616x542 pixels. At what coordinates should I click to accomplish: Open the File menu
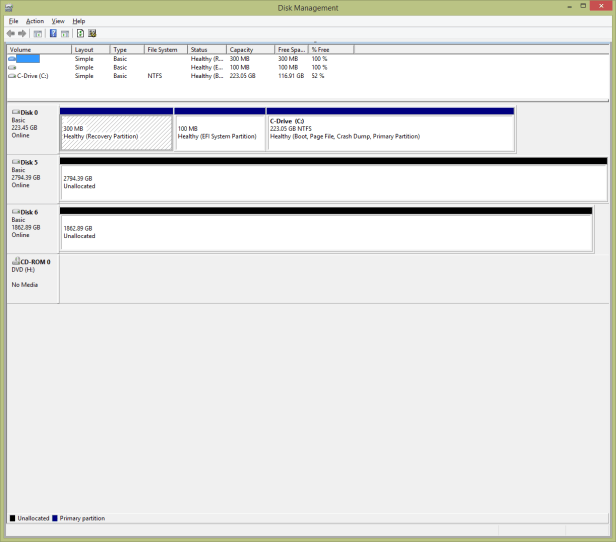pos(14,20)
